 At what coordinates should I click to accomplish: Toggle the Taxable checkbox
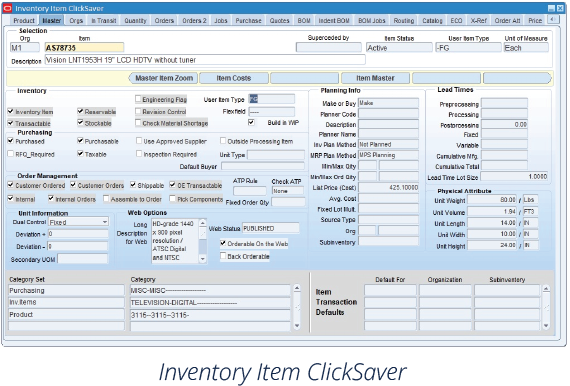80,154
